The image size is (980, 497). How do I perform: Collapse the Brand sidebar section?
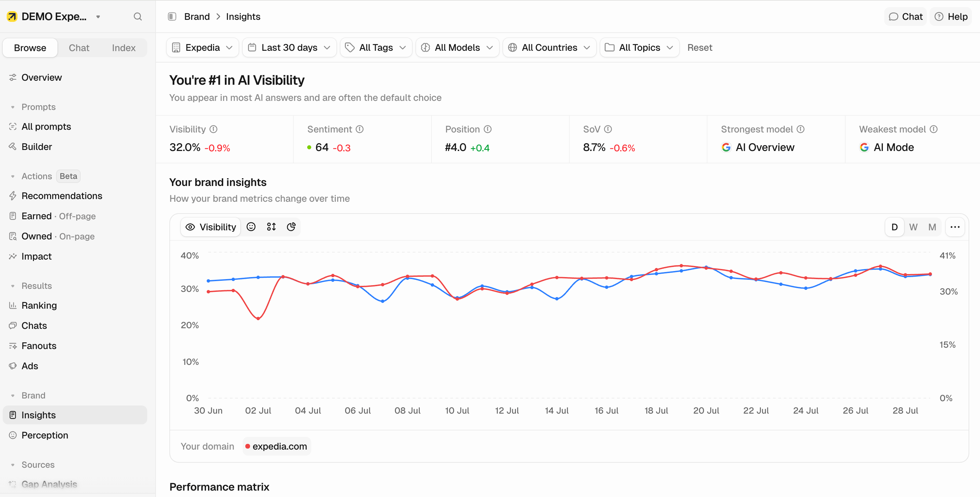click(x=28, y=395)
